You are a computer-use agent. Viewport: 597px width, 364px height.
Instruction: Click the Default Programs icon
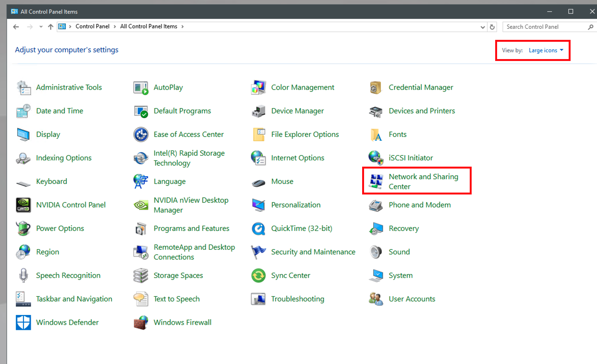point(141,111)
